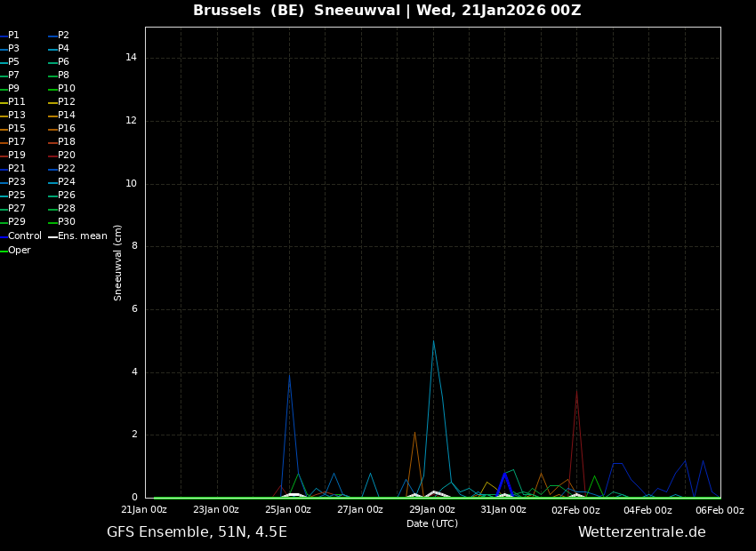Select the P30 legend entry
This screenshot has width=756, height=551.
67,222
